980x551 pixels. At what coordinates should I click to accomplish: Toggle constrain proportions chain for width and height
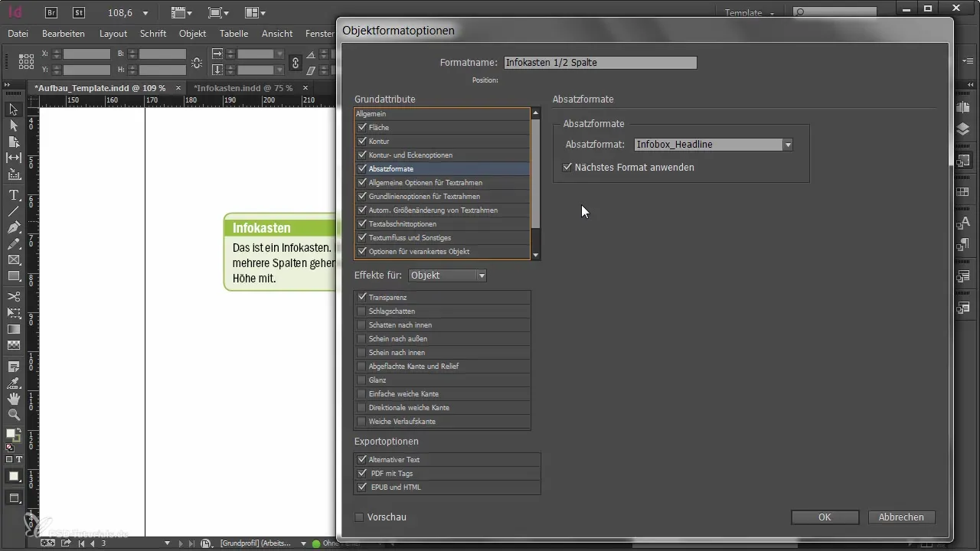[x=198, y=62]
